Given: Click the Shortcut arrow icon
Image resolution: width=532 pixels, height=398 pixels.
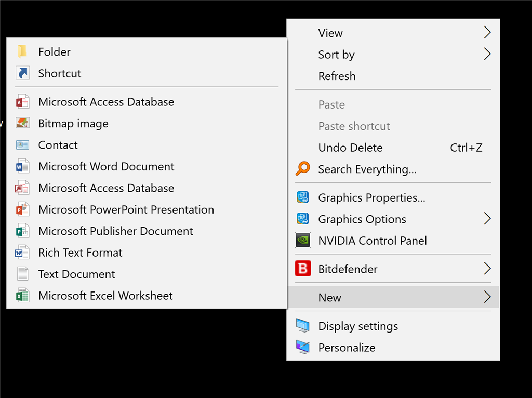Looking at the screenshot, I should pos(22,73).
